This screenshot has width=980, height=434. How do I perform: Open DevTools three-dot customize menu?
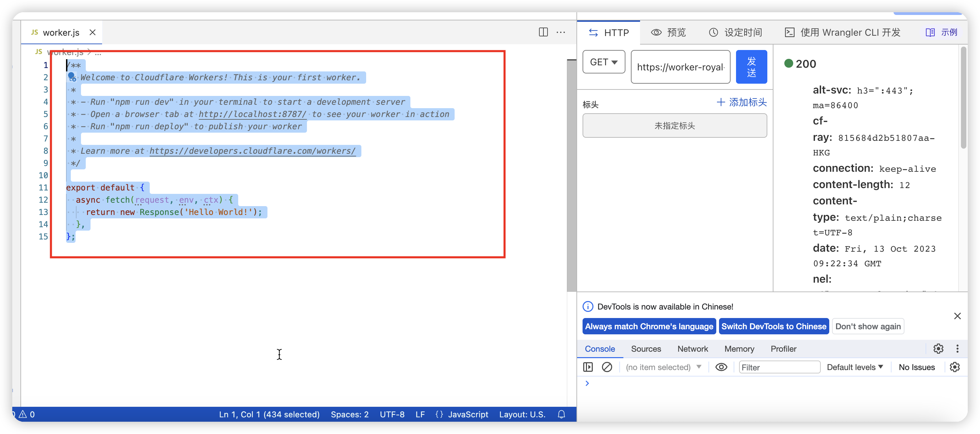(957, 348)
